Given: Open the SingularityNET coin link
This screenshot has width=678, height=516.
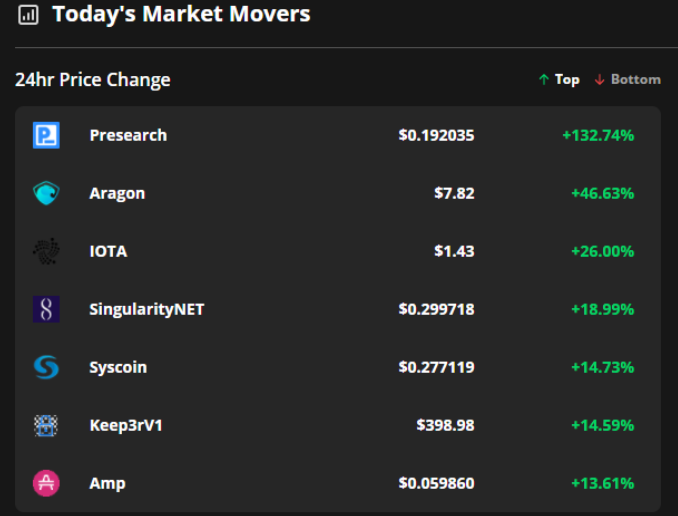Looking at the screenshot, I should tap(146, 309).
